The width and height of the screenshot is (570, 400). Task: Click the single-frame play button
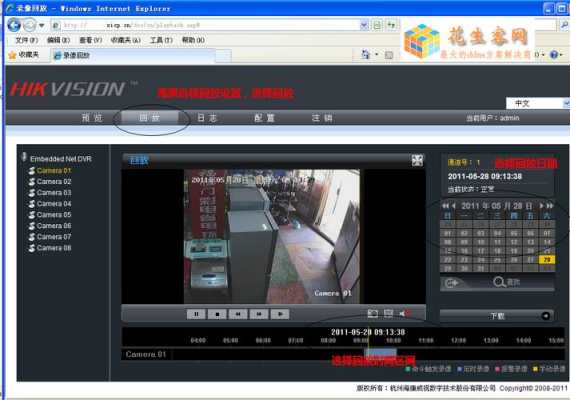pyautogui.click(x=280, y=314)
